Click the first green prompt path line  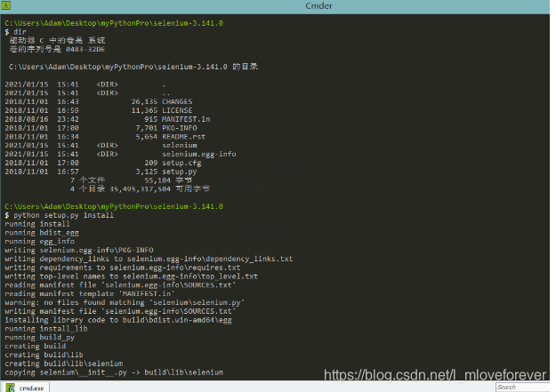point(114,23)
